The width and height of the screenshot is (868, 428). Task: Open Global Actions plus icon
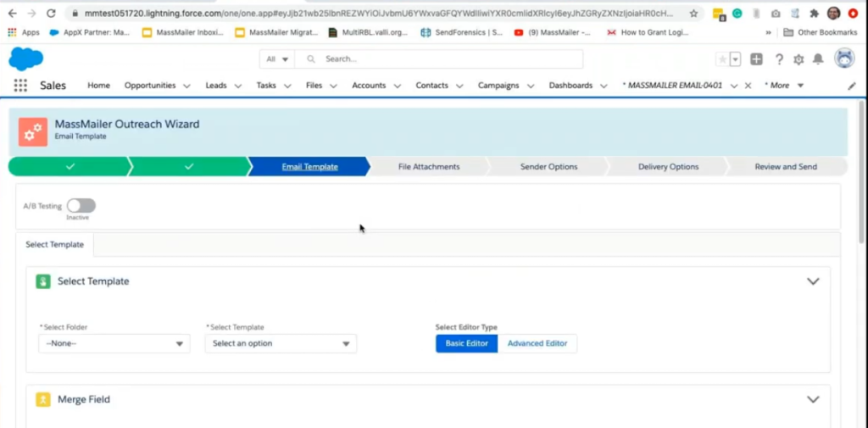click(x=756, y=59)
